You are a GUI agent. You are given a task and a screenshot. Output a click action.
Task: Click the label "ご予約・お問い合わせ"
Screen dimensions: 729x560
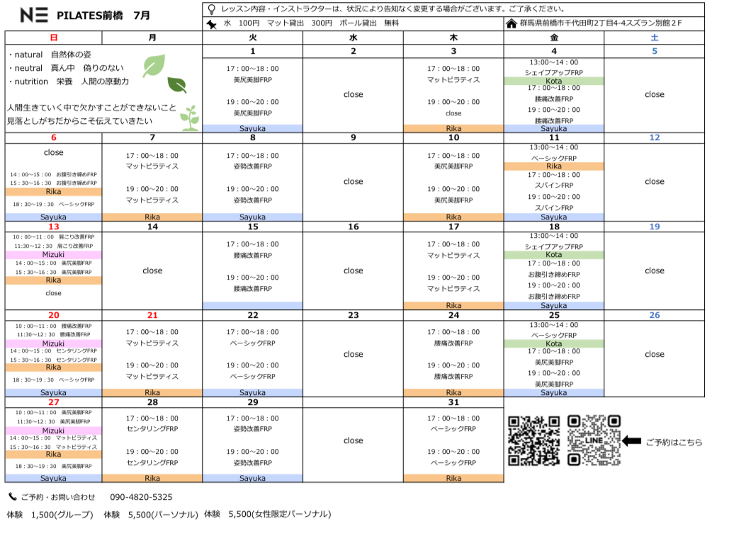coord(58,497)
